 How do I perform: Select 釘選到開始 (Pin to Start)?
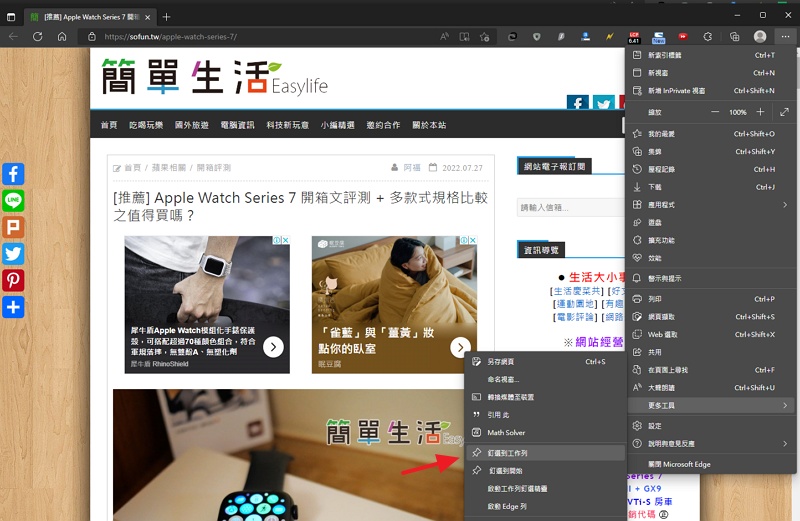(x=545, y=471)
